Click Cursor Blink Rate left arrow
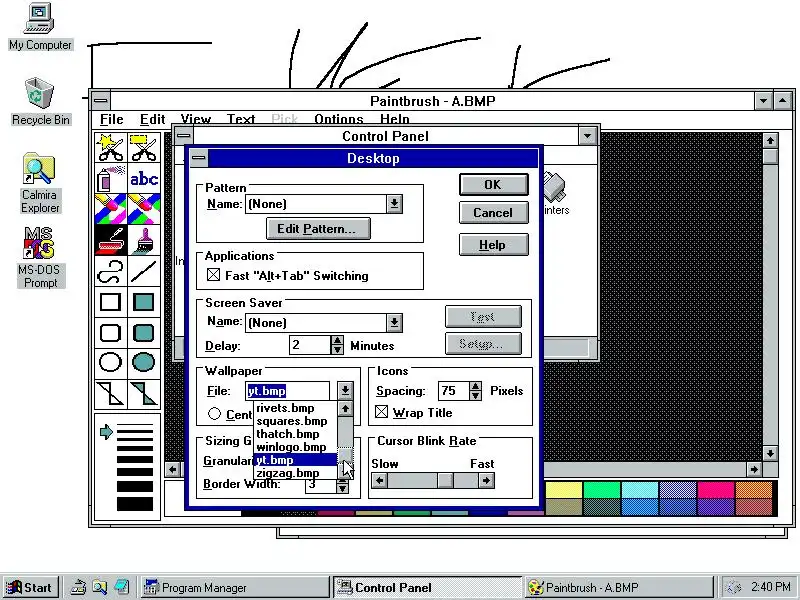This screenshot has height=600, width=800. 379,481
